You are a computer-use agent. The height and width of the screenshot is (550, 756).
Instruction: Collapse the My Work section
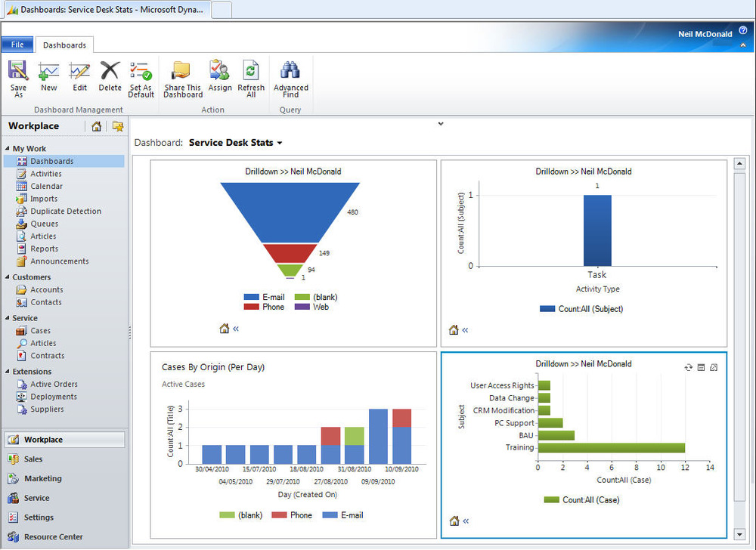pyautogui.click(x=8, y=149)
